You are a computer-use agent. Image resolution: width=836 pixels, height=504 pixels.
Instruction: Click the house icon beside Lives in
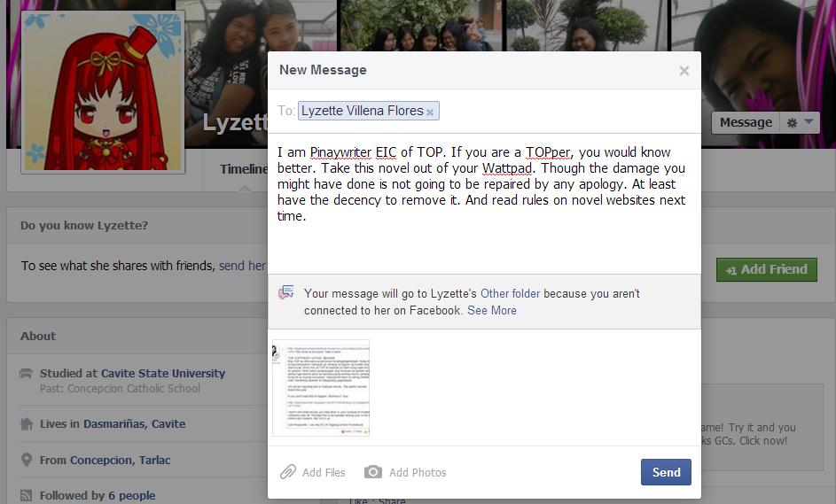pyautogui.click(x=26, y=424)
